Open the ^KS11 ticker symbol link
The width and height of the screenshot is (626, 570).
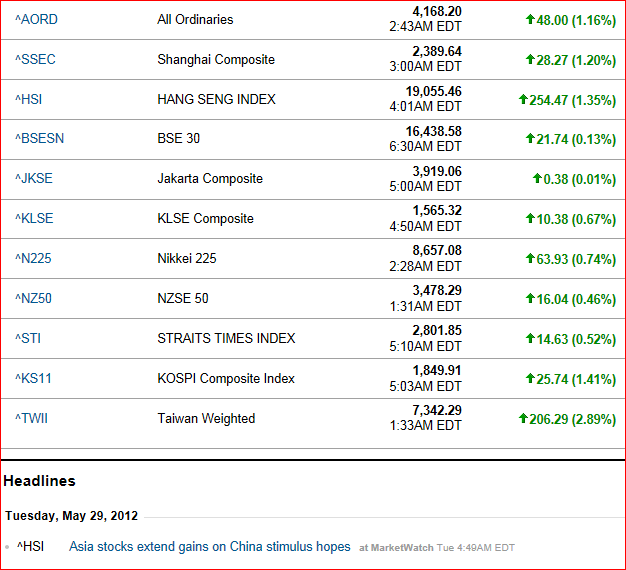coord(33,378)
